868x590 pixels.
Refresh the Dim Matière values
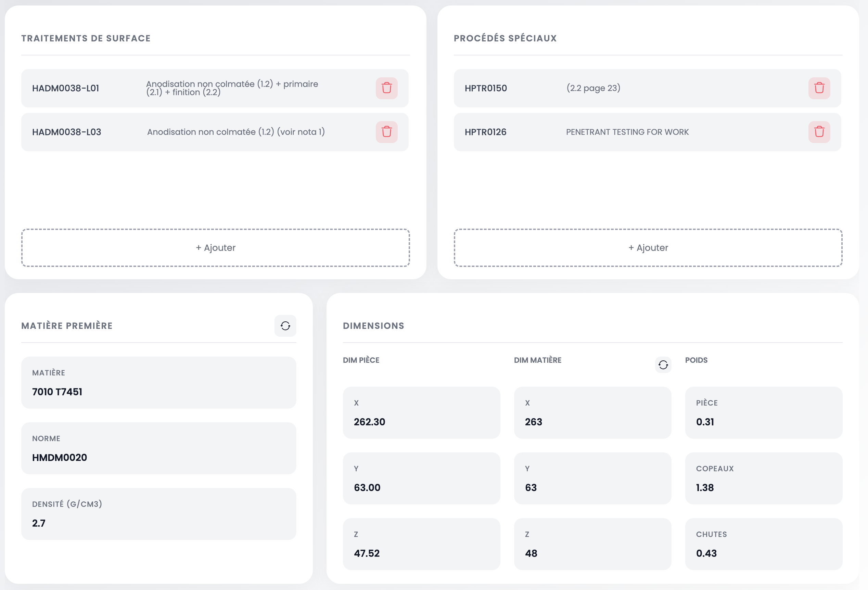click(663, 364)
